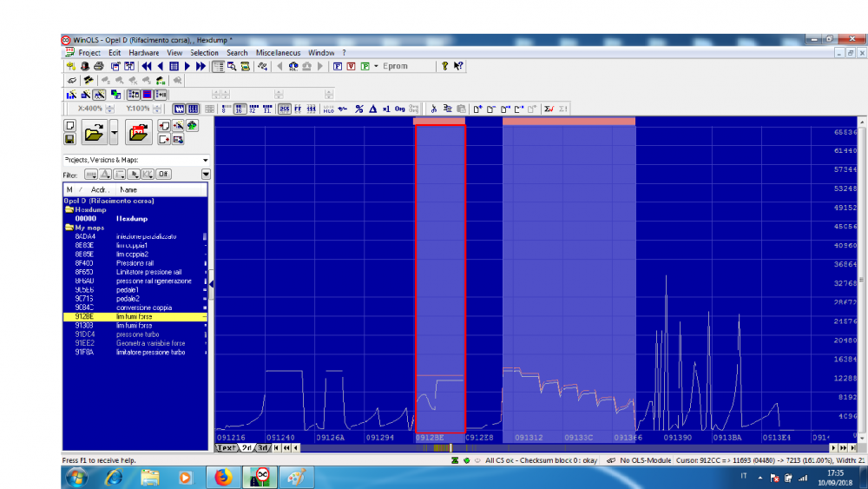
Task: Open Firefox from the taskbar
Action: 223,478
